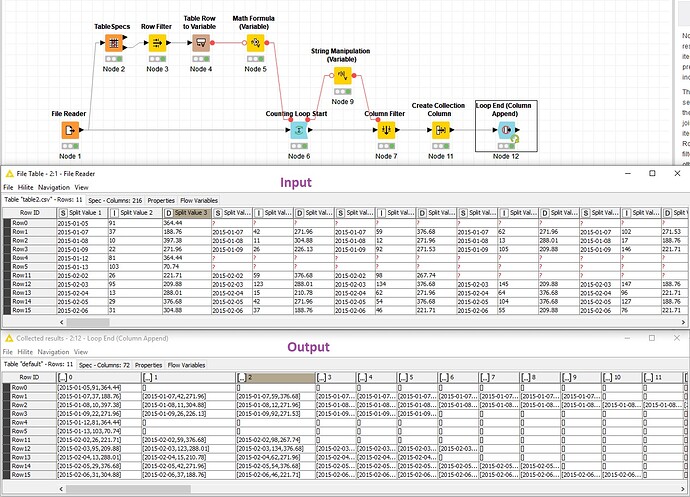Click the traffic light status under Node 9

(342, 92)
